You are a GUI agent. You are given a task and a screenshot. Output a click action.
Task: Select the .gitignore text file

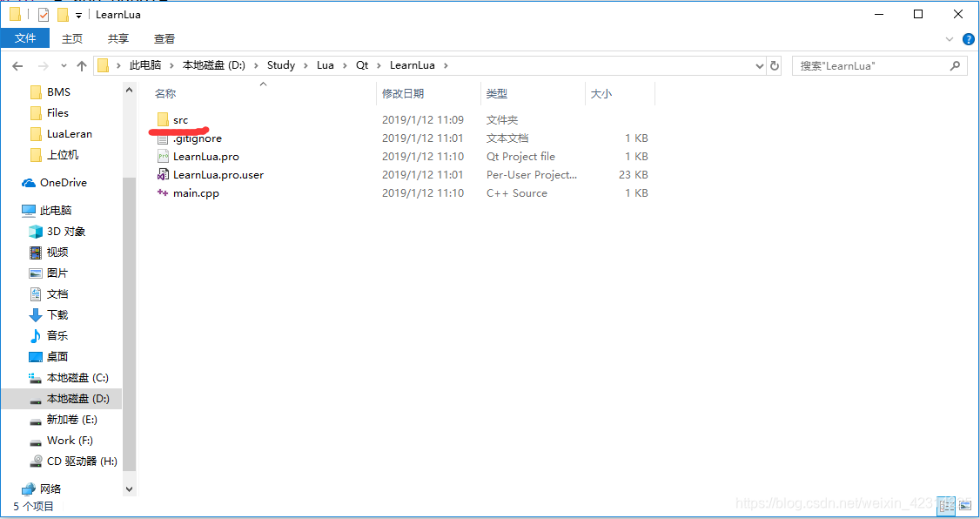[x=196, y=138]
